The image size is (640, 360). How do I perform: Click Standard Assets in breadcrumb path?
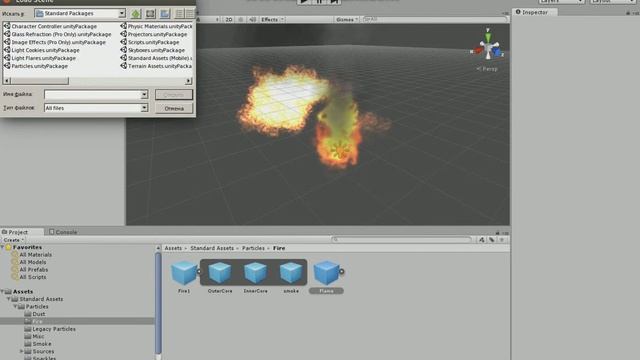point(212,248)
